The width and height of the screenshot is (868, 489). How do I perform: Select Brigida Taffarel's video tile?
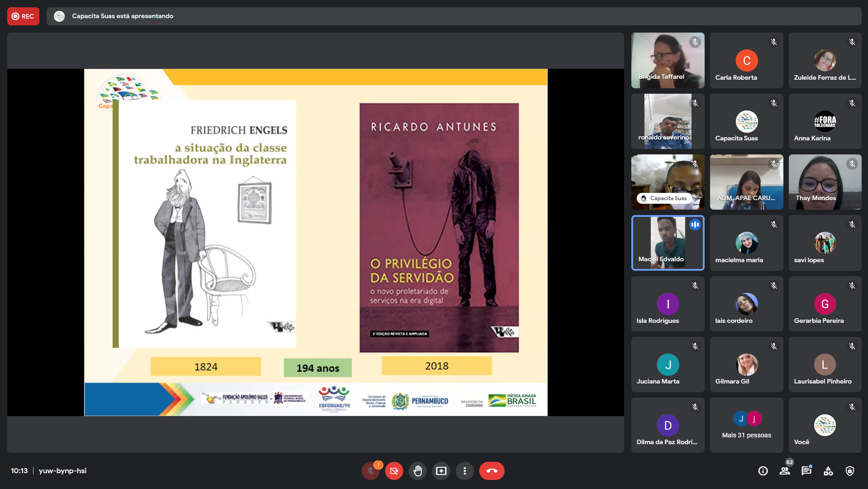pyautogui.click(x=668, y=60)
